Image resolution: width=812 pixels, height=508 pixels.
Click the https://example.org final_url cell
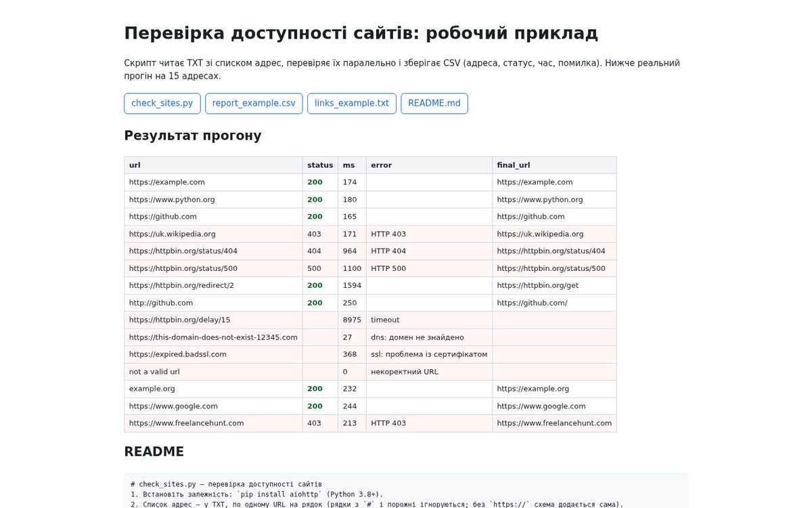554,389
